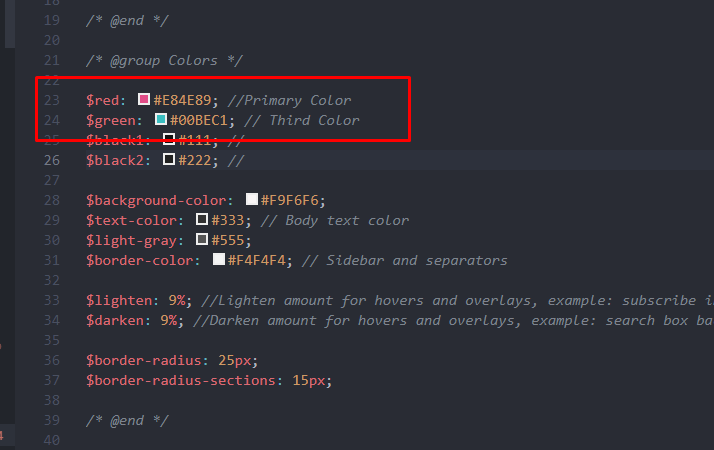The width and height of the screenshot is (714, 450).
Task: Click the #111 black1 color swatch
Action: point(169,139)
